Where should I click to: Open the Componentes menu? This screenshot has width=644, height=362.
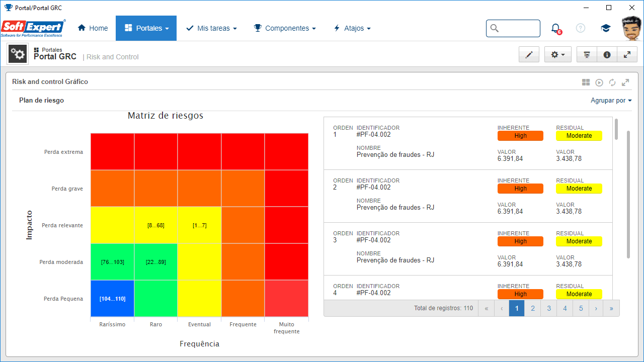[285, 28]
